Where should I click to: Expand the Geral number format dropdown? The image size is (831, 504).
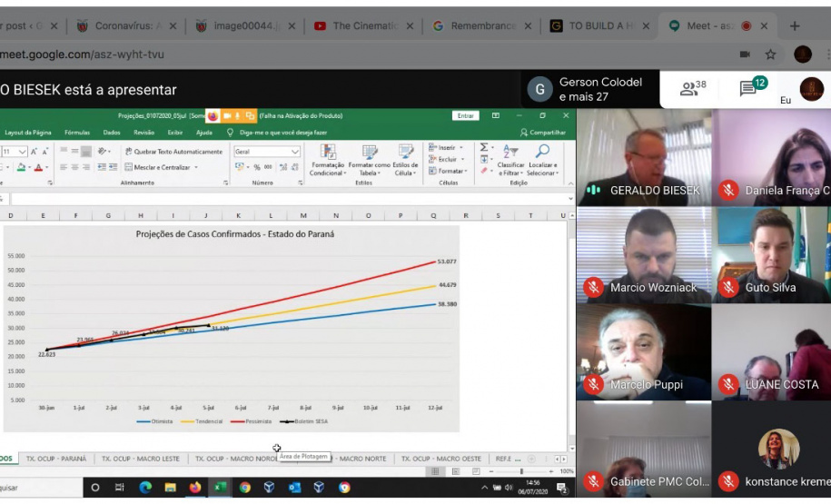(x=294, y=152)
